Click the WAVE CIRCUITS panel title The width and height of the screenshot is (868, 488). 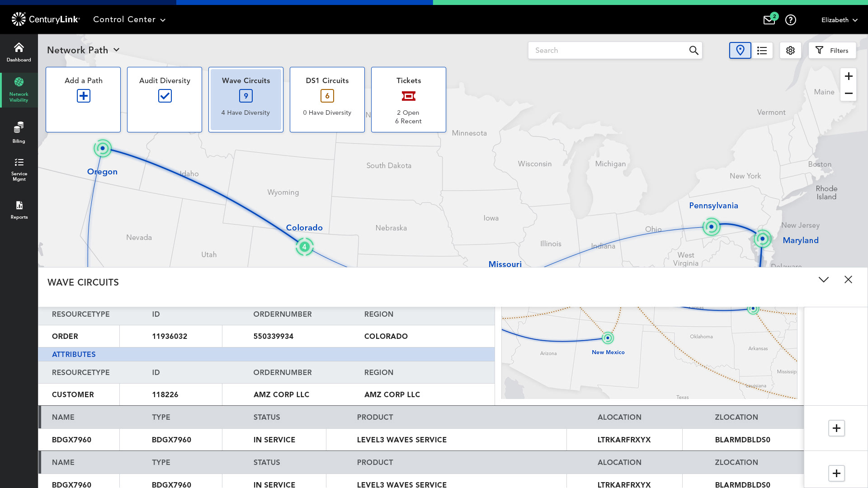click(x=83, y=282)
